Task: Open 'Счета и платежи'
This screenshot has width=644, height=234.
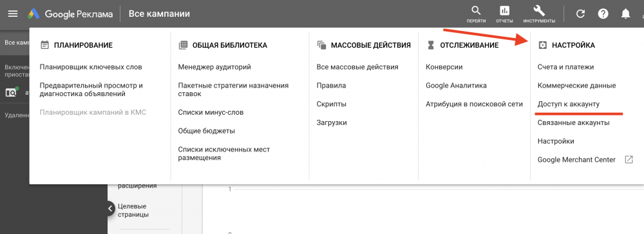Action: point(565,67)
